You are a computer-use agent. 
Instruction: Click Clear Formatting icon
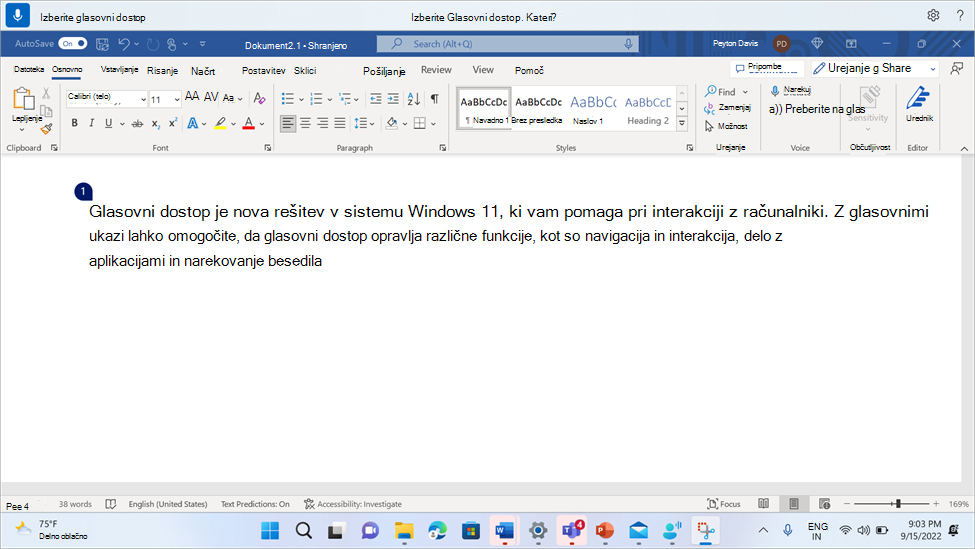[x=259, y=98]
